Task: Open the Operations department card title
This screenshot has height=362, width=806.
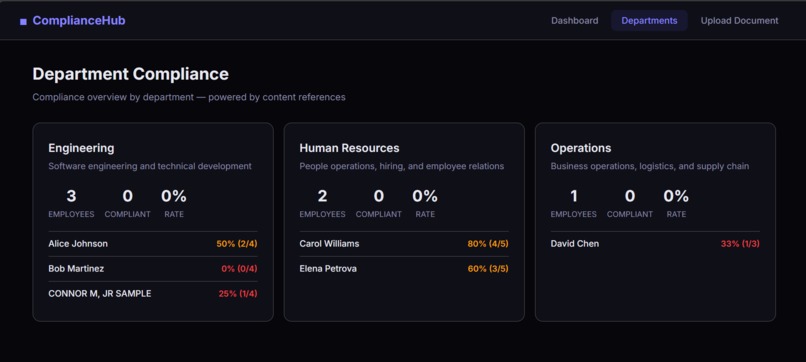Action: (x=581, y=148)
